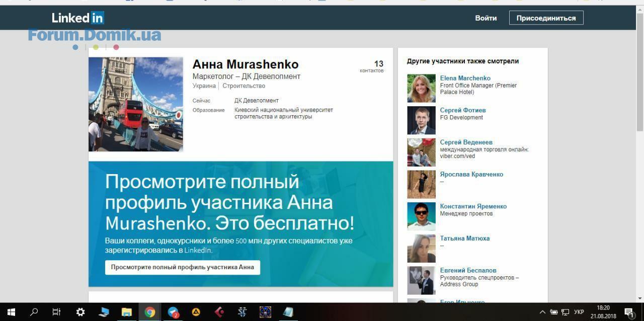Click the Анна Murashenko name heading
Screen dimensions: 644x321
pos(246,64)
